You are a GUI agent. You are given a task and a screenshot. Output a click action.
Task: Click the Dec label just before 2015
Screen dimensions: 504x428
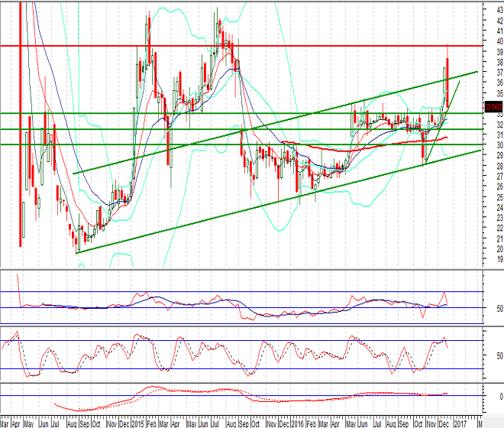(x=124, y=424)
